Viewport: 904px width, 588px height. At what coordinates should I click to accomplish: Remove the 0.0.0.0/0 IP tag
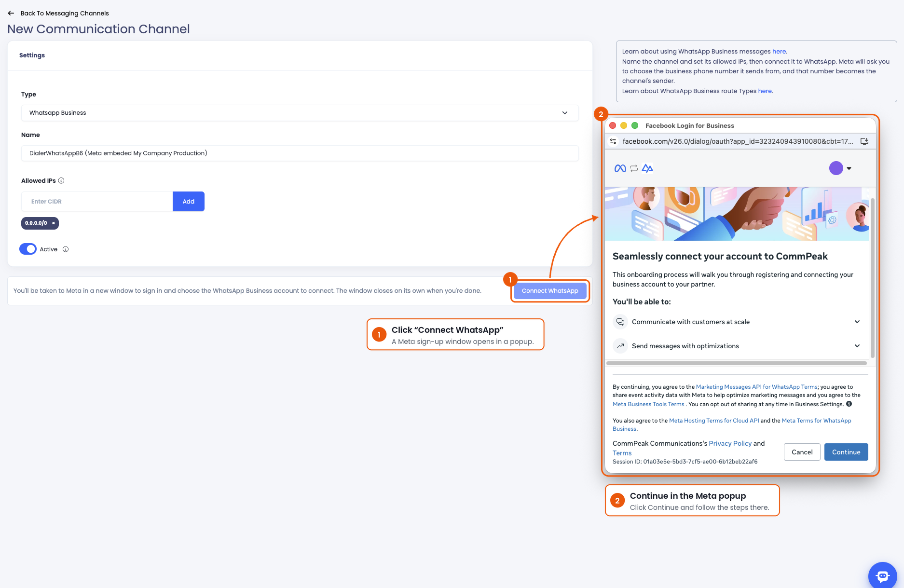54,223
